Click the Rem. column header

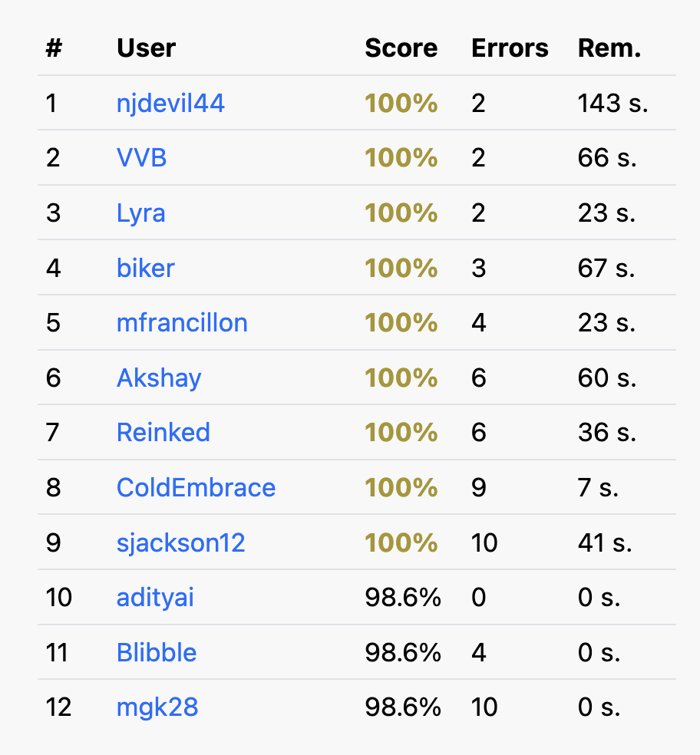(609, 48)
